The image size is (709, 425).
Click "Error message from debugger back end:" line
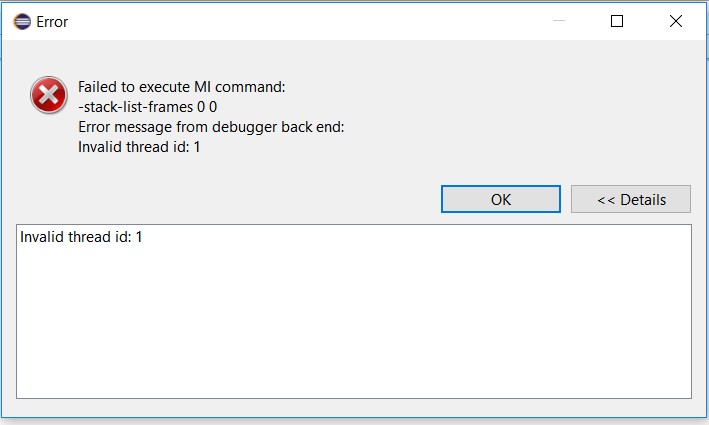(x=211, y=127)
